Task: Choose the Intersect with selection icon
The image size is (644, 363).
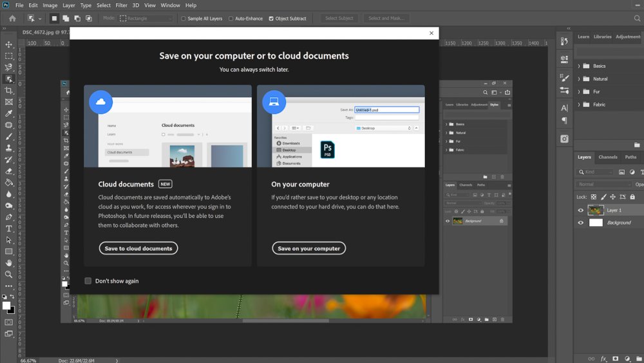Action: pyautogui.click(x=89, y=18)
